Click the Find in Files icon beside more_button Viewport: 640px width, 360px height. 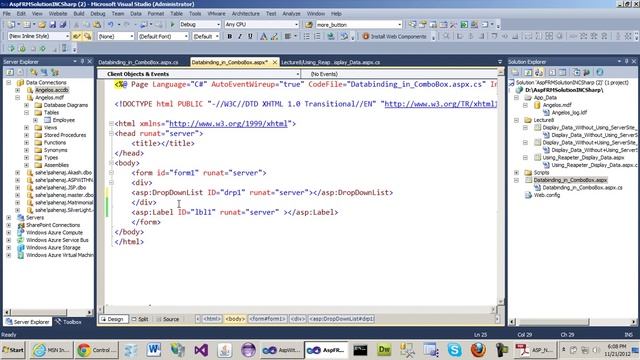tap(309, 24)
